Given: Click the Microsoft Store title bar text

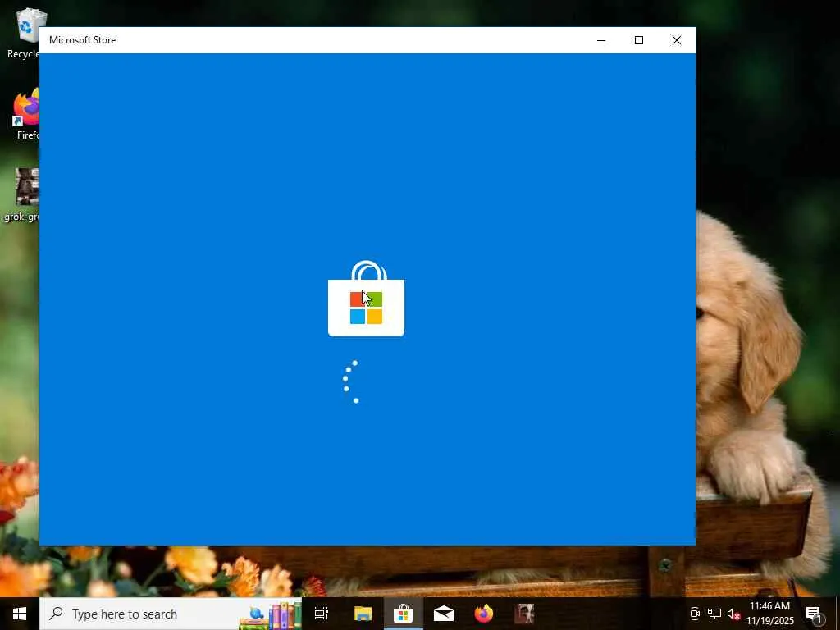Looking at the screenshot, I should coord(83,40).
